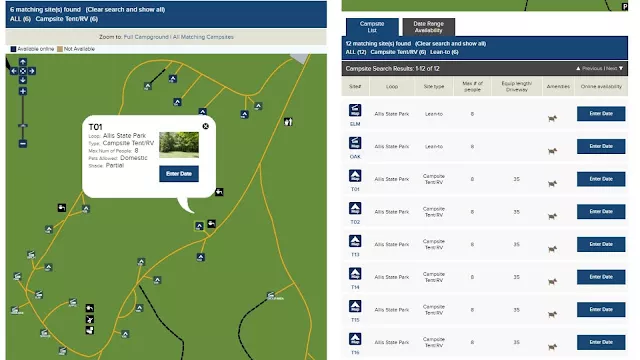The height and width of the screenshot is (360, 640).
Task: Zoom to All Matching Campsites link
Action: pyautogui.click(x=203, y=37)
